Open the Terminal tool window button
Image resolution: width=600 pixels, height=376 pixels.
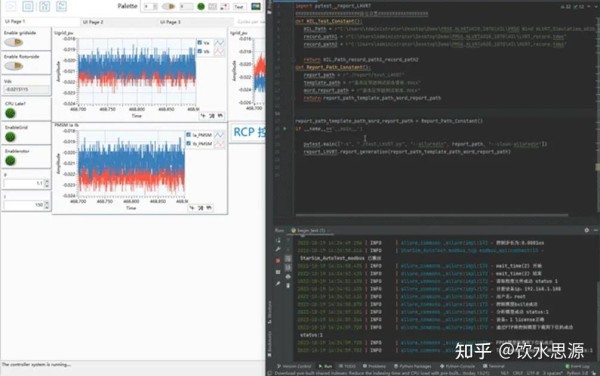point(494,366)
